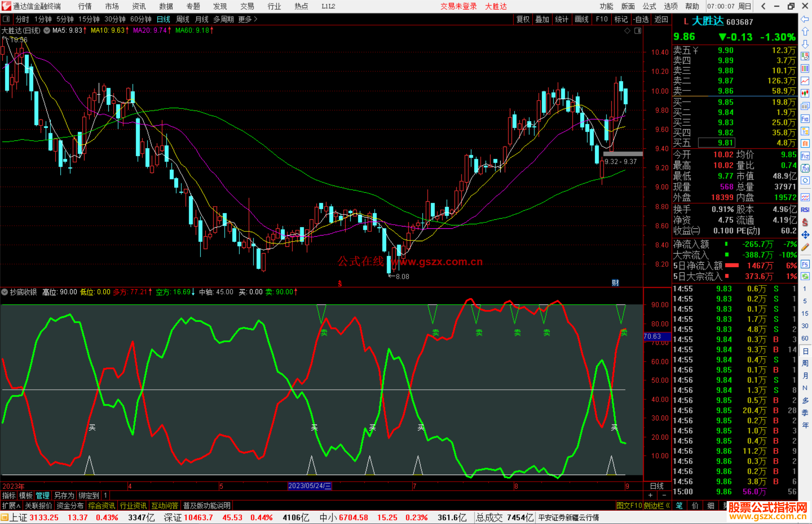Expand the 扩展 bottom panel
This screenshot has height=524, width=812.
tap(11, 506)
